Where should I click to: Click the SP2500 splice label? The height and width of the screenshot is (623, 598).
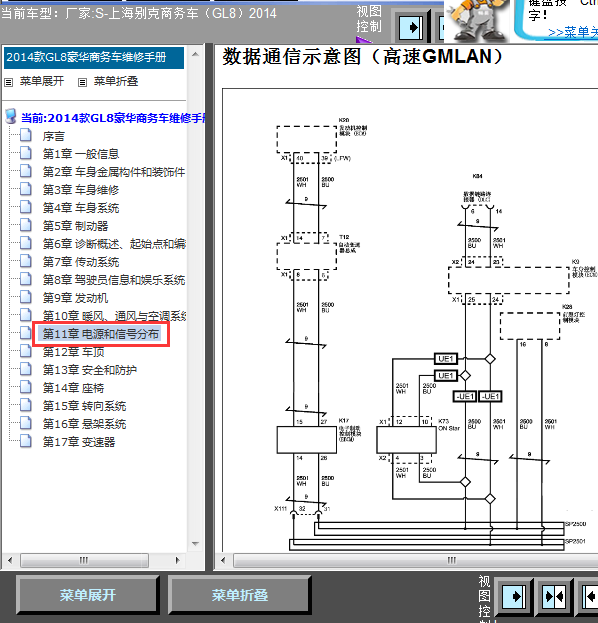(x=575, y=524)
